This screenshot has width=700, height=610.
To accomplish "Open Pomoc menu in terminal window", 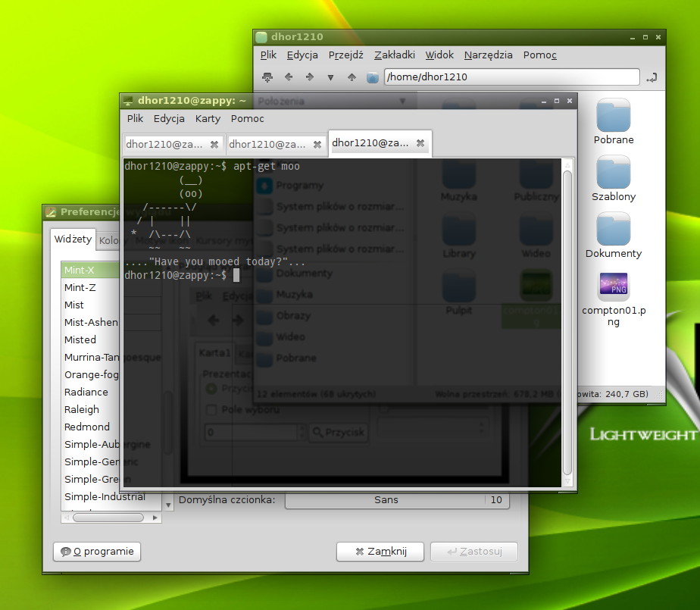I will point(247,119).
